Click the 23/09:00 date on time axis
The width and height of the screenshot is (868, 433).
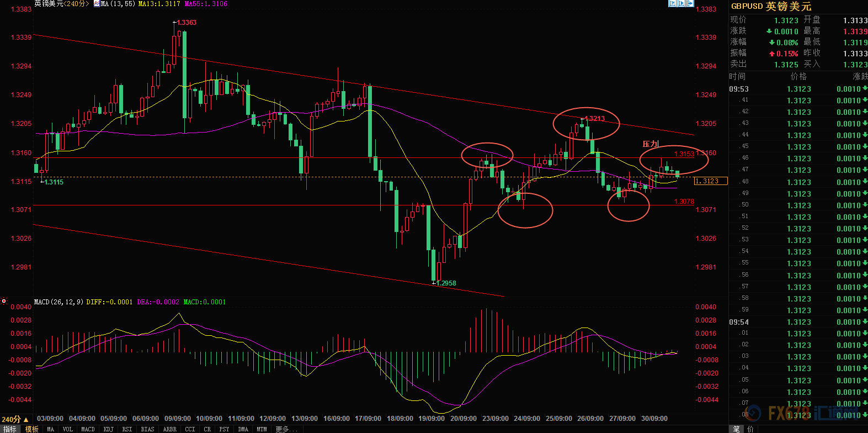[495, 419]
